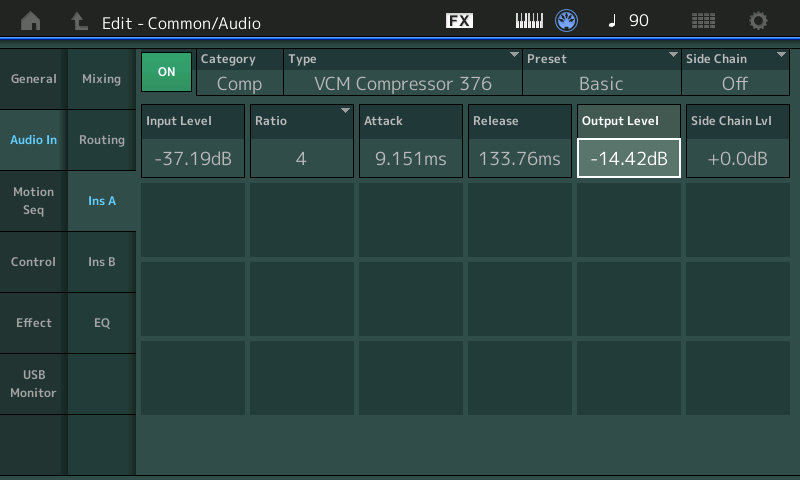Go to the Home screen icon
The height and width of the screenshot is (480, 800).
32,21
